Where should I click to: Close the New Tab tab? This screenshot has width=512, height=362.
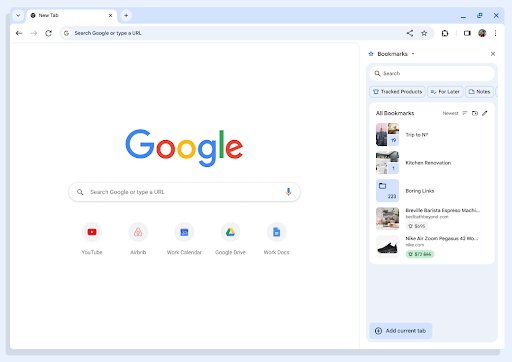pos(110,15)
